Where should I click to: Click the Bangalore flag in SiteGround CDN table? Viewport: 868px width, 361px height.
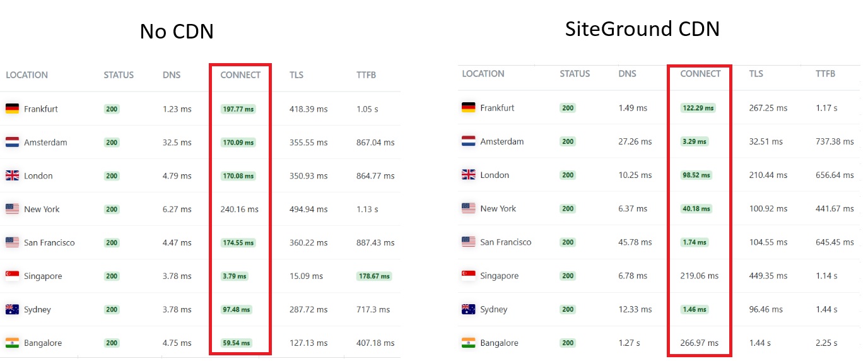pos(468,343)
